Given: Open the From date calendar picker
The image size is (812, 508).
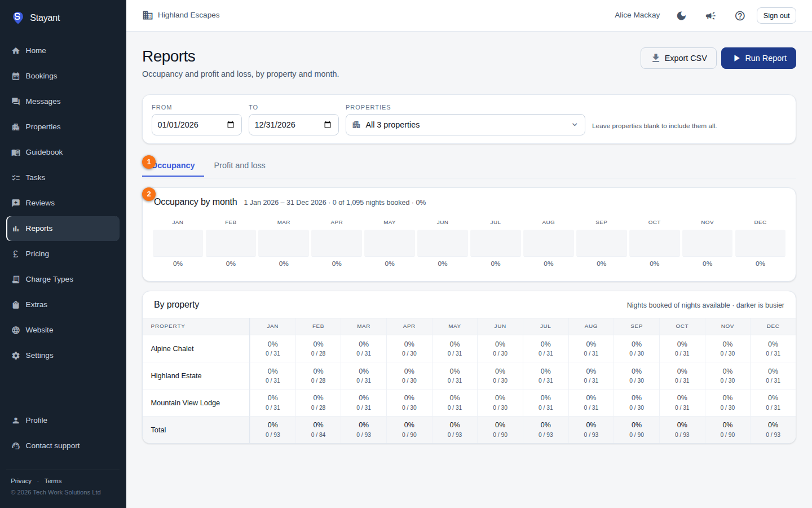Looking at the screenshot, I should pyautogui.click(x=231, y=125).
